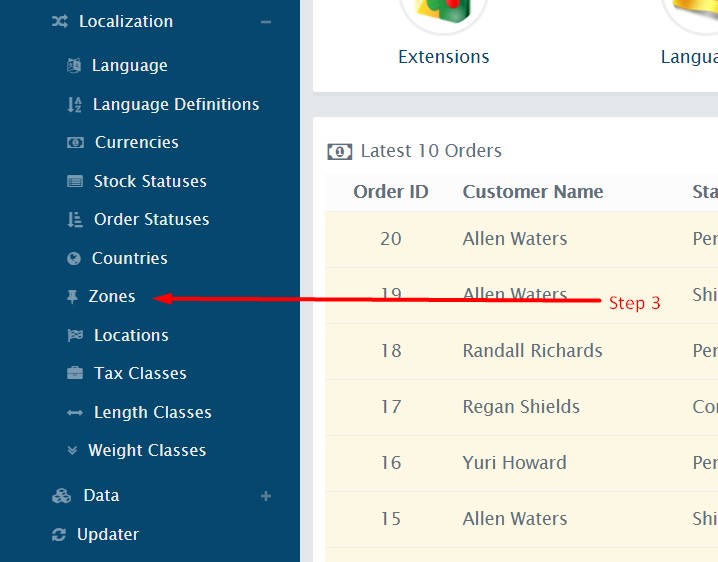Screen dimensions: 718x562
Task: Open Length Classes settings
Action: pyautogui.click(x=152, y=412)
